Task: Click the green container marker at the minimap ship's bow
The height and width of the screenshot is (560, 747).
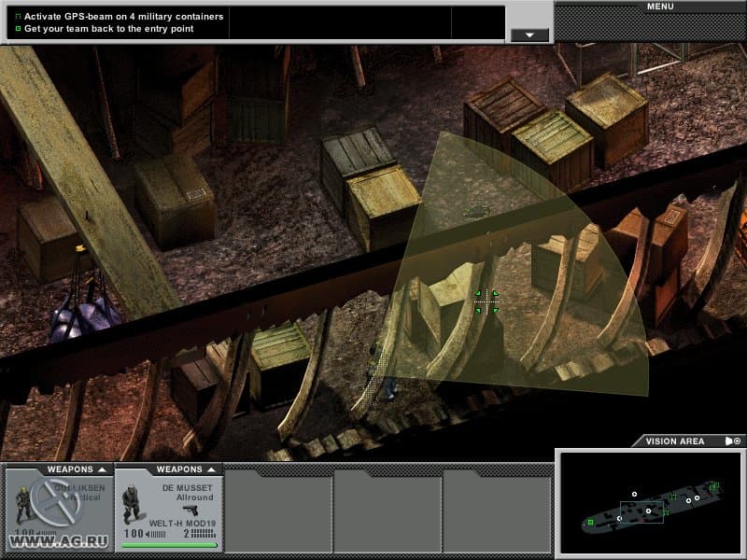Action: 713,486
